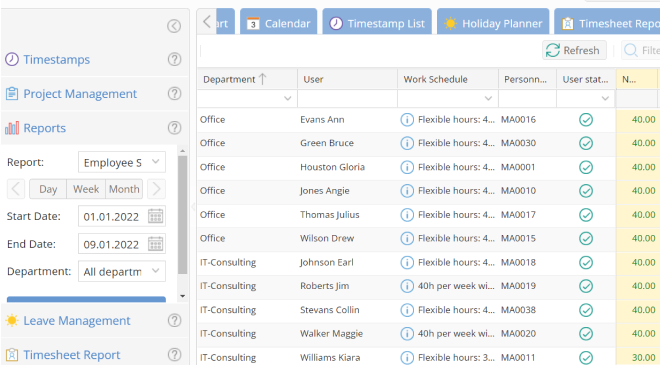Go to next date period arrow
This screenshot has width=660, height=370.
coord(156,189)
